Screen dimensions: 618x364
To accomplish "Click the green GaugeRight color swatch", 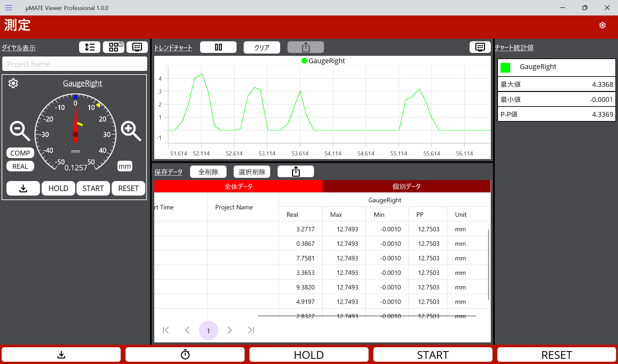I will tap(505, 67).
